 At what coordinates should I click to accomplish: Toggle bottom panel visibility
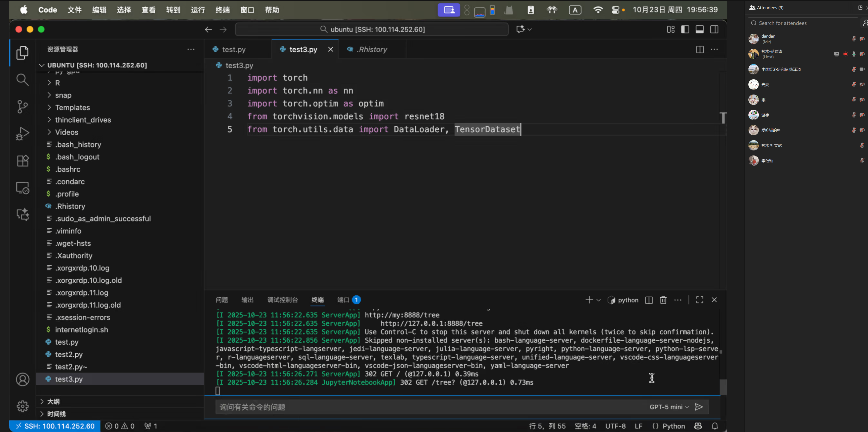pos(700,29)
